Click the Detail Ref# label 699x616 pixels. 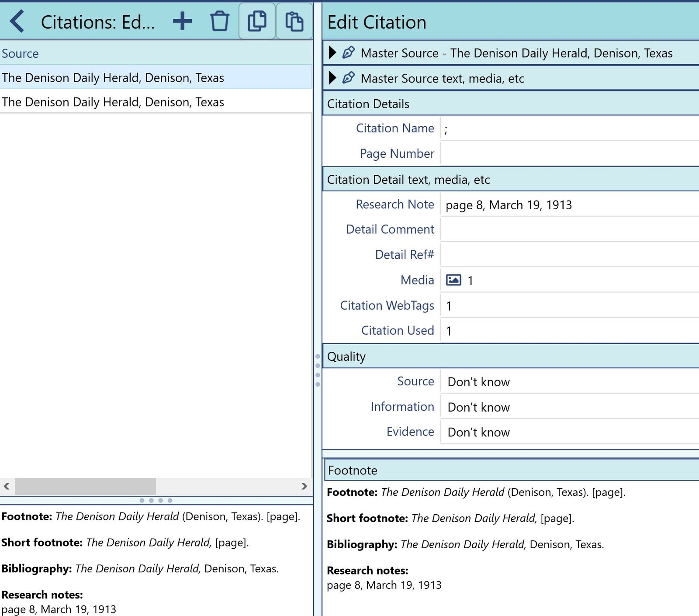[x=405, y=254]
